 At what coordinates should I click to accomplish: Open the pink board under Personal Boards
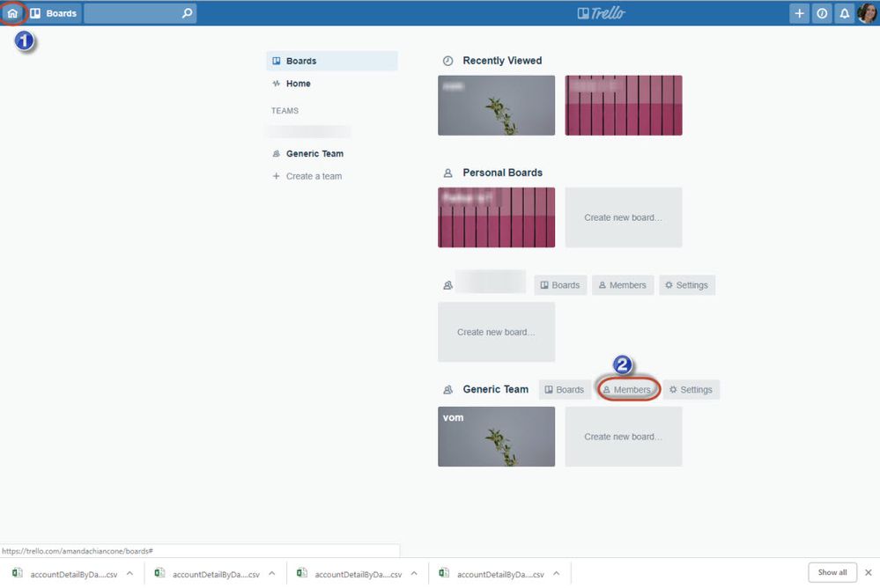[496, 217]
